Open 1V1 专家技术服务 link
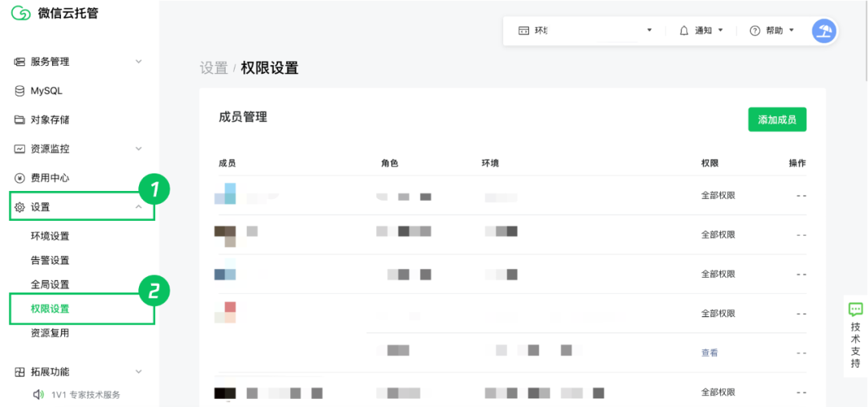The image size is (868, 407). [x=86, y=395]
